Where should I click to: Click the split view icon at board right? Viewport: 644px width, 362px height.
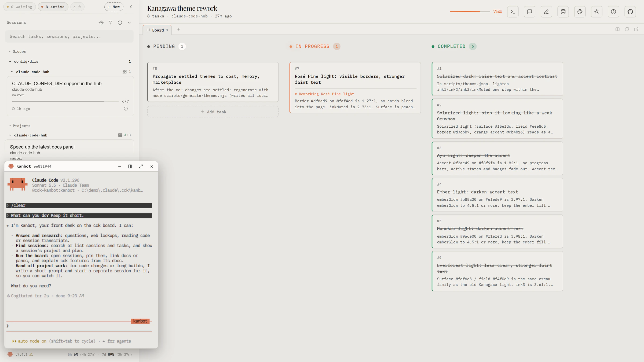(x=617, y=29)
